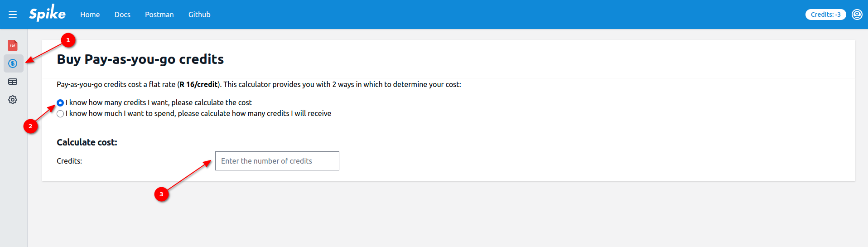Click the Credits: -3 badge
The width and height of the screenshot is (868, 247).
click(x=825, y=15)
